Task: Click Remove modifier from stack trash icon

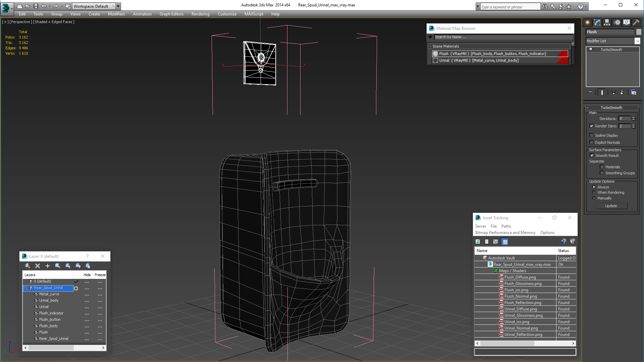Action: click(622, 93)
